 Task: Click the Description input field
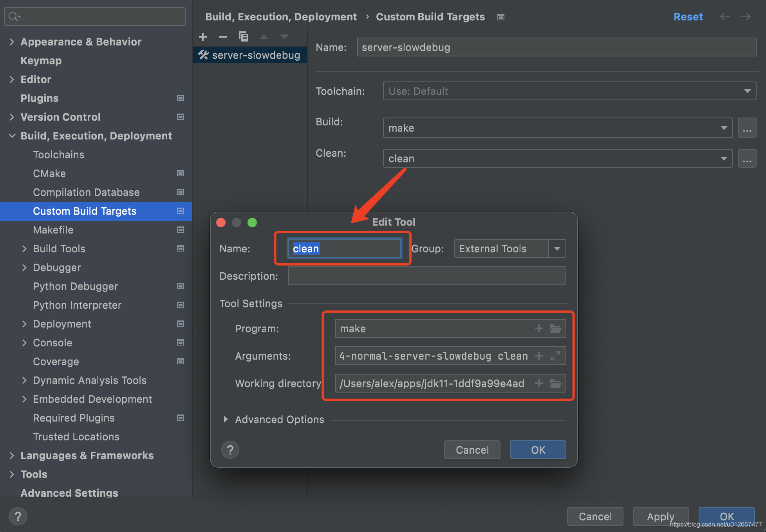pyautogui.click(x=427, y=276)
